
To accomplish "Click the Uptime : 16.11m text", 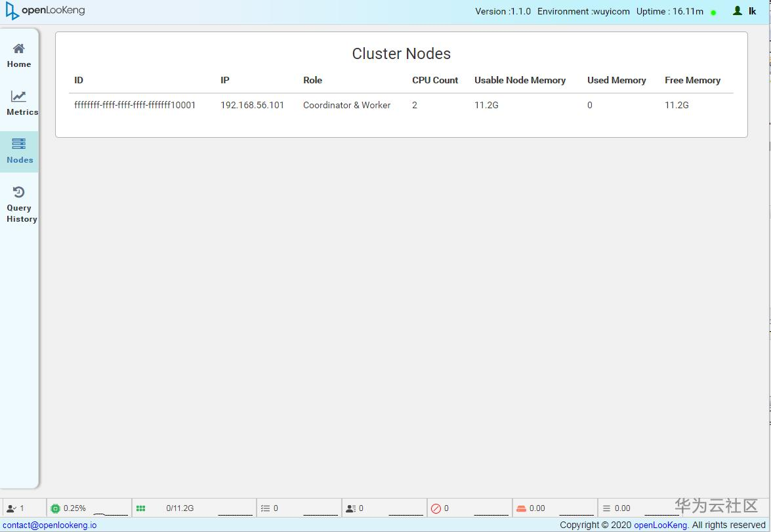I will pos(670,11).
